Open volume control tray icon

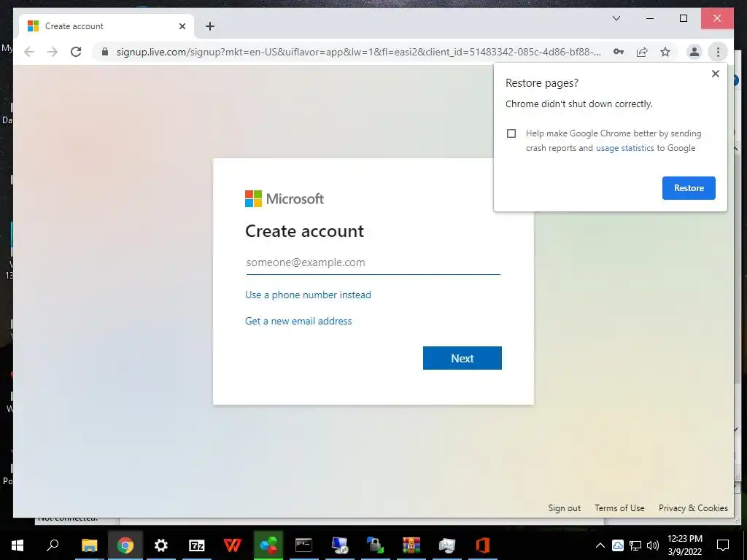[653, 545]
